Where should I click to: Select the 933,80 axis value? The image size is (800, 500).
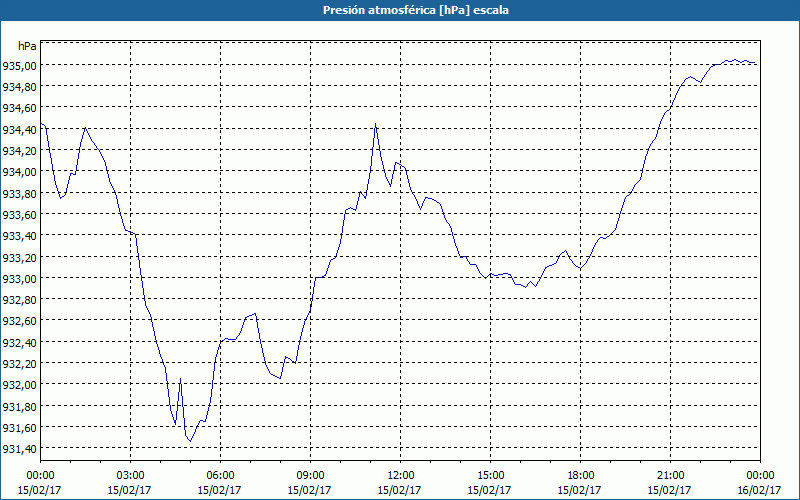[19, 193]
